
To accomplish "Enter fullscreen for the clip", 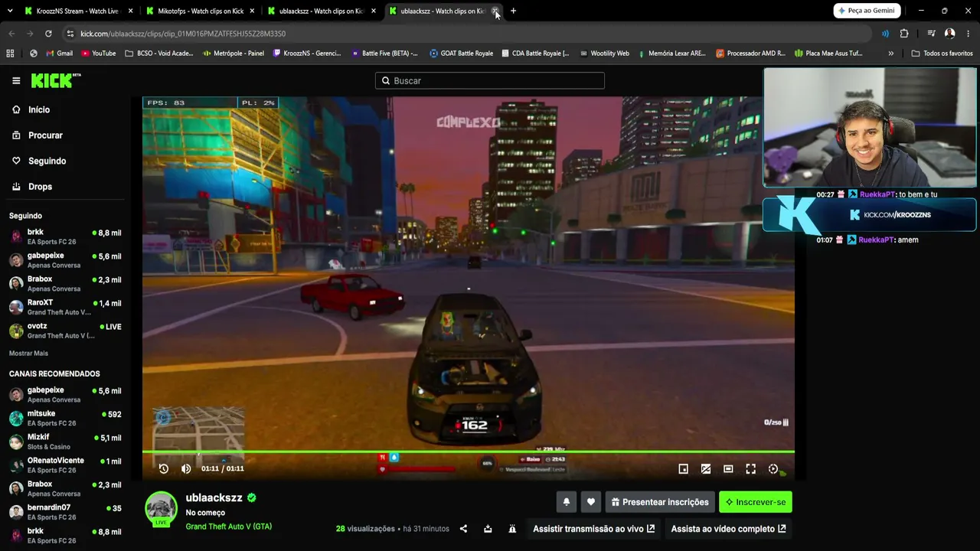I will click(751, 469).
